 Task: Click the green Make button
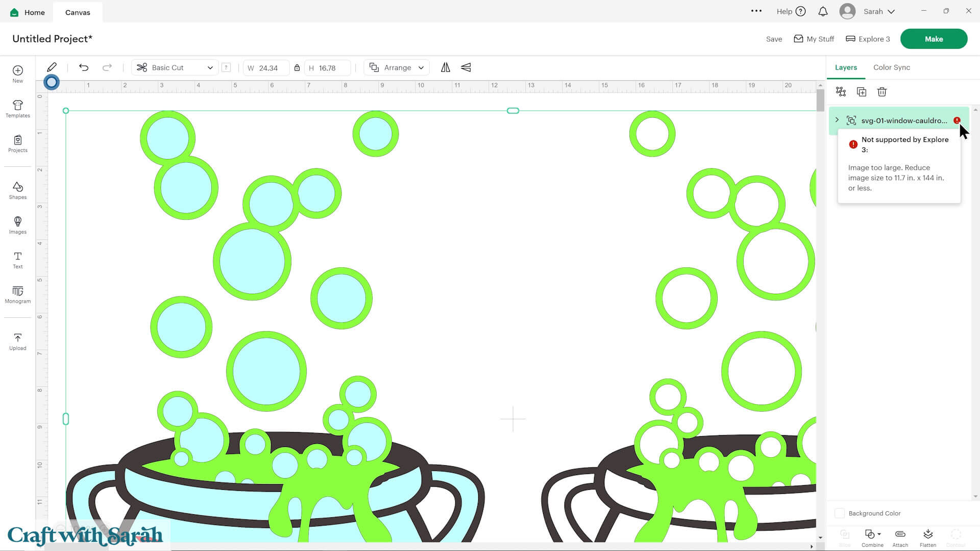(933, 39)
